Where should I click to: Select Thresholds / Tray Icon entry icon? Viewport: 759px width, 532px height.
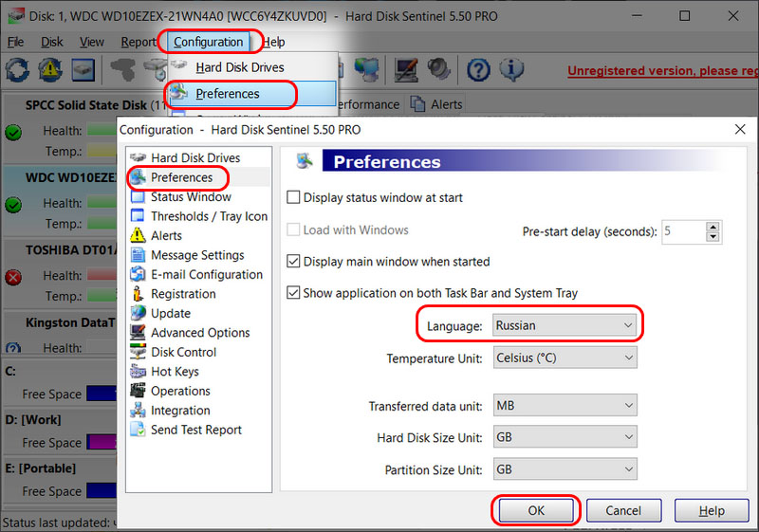click(138, 216)
